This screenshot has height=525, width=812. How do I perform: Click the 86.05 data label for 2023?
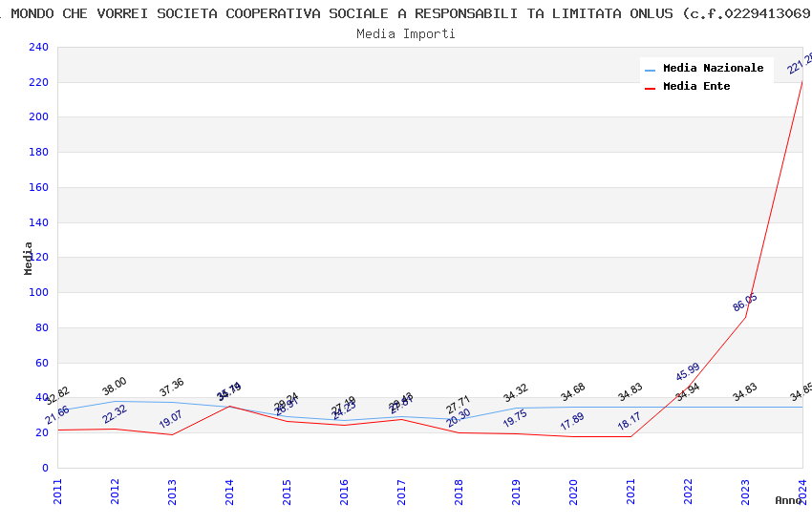[745, 303]
